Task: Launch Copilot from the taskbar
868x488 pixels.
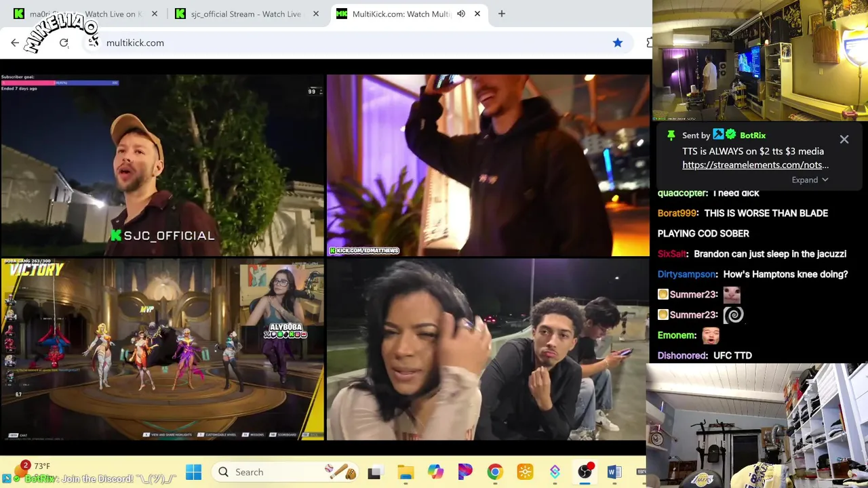Action: click(435, 472)
